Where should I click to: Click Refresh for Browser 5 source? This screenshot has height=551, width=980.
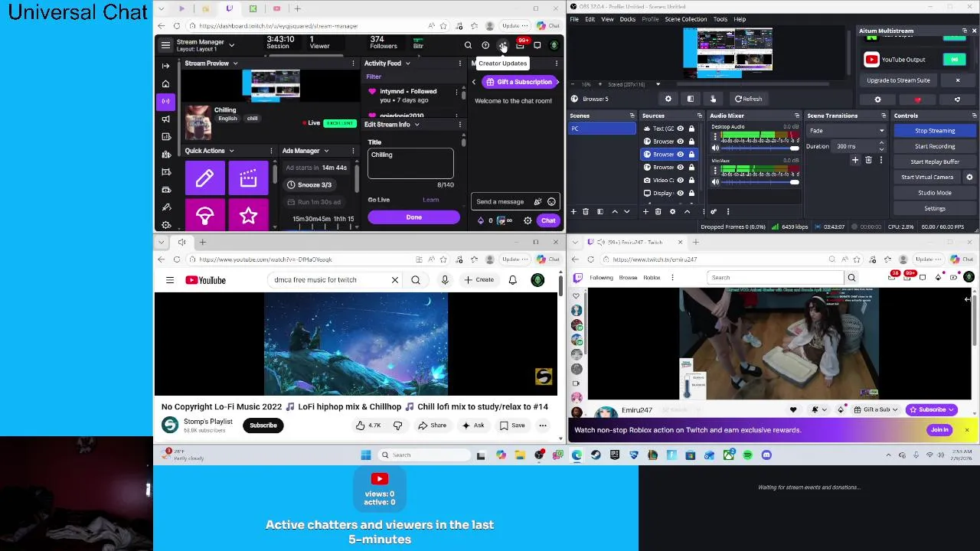[748, 99]
